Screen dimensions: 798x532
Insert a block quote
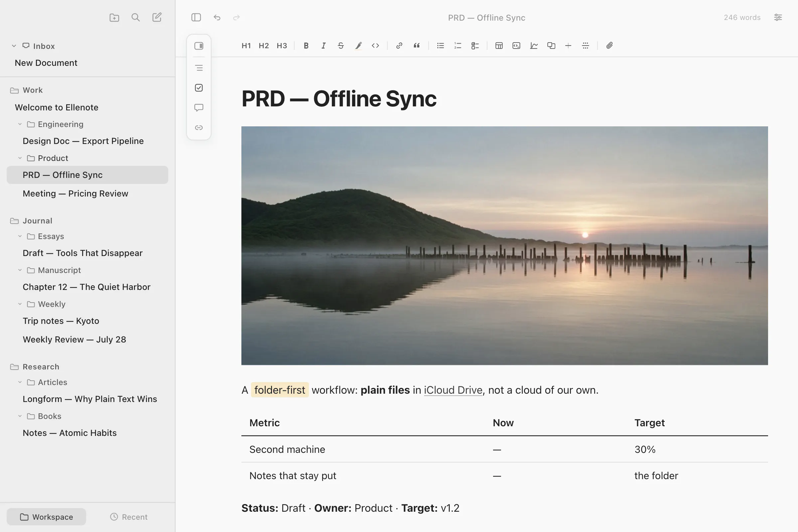417,46
